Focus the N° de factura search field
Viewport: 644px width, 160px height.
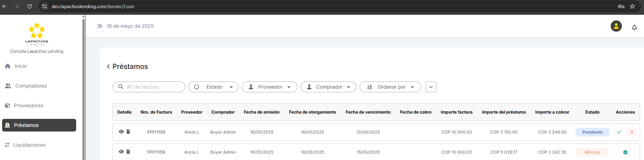[153, 87]
